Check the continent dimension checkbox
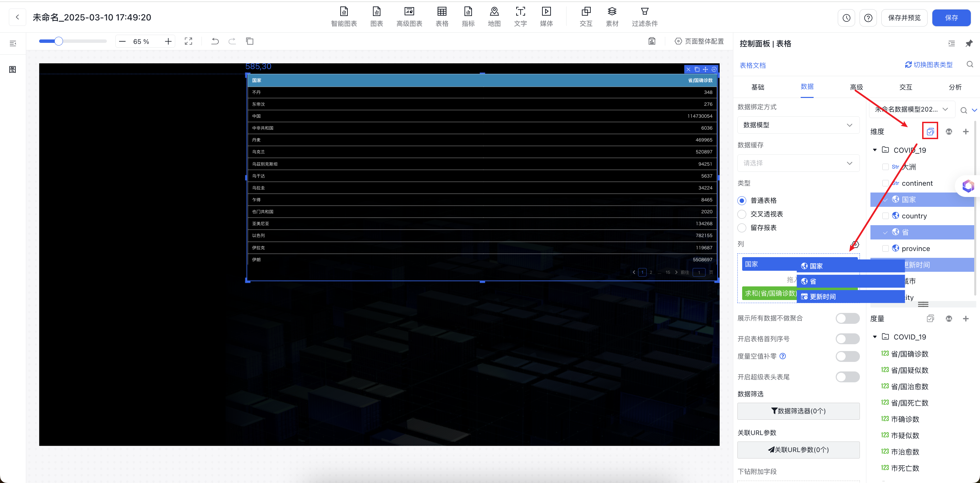 pyautogui.click(x=885, y=183)
